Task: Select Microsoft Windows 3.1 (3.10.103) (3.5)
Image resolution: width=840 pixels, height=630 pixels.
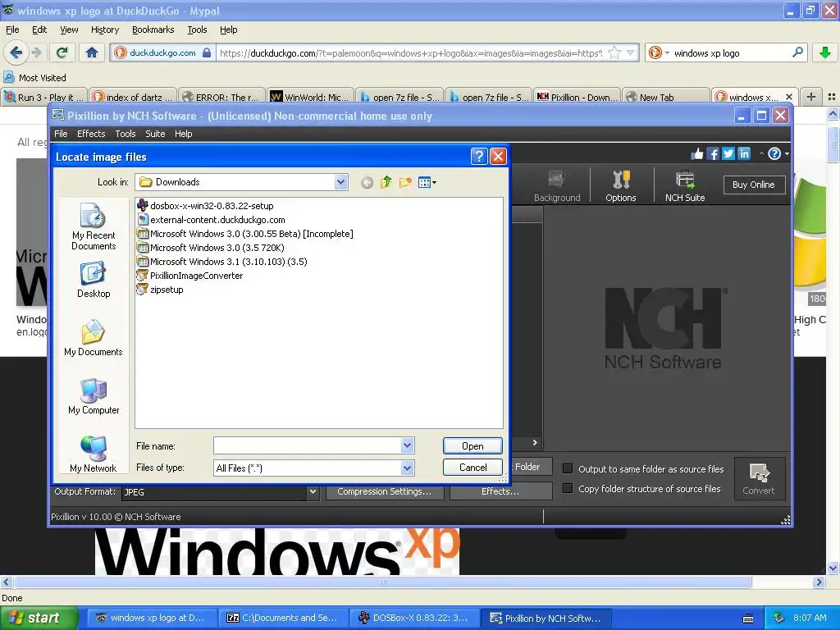Action: point(222,262)
